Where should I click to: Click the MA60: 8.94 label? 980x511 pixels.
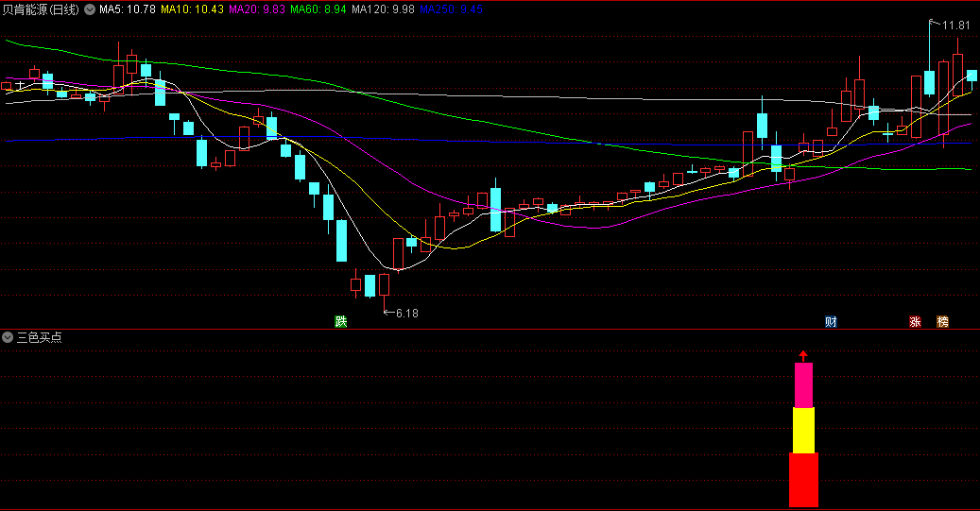click(x=318, y=9)
